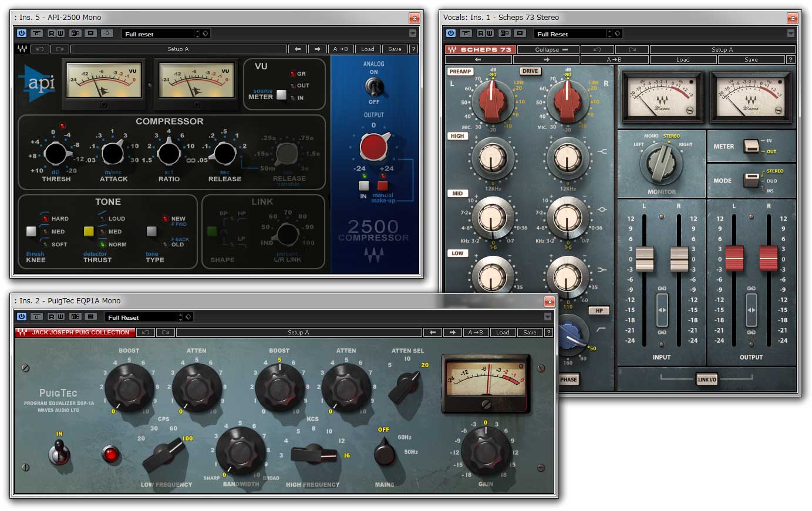Open Full Reset preset dropdown in PuigTec window
Screen dimensions: 812x511
point(141,317)
